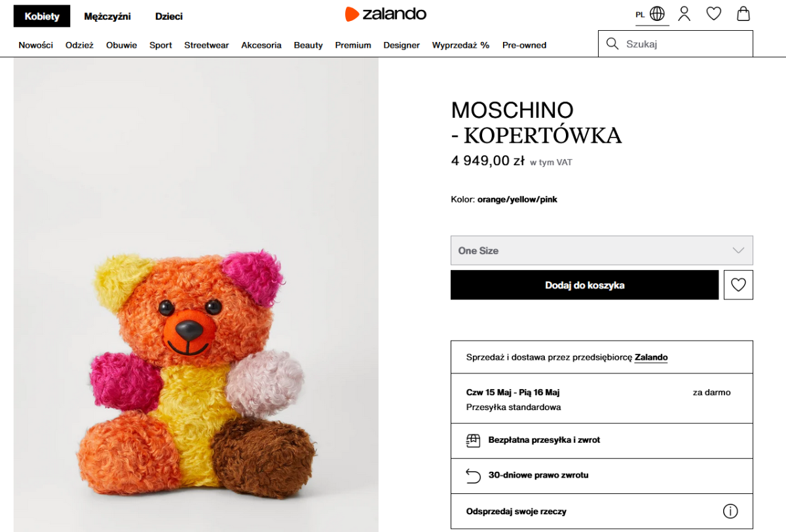Image resolution: width=786 pixels, height=532 pixels.
Task: Open the Wyprzedaż % menu item
Action: click(460, 45)
